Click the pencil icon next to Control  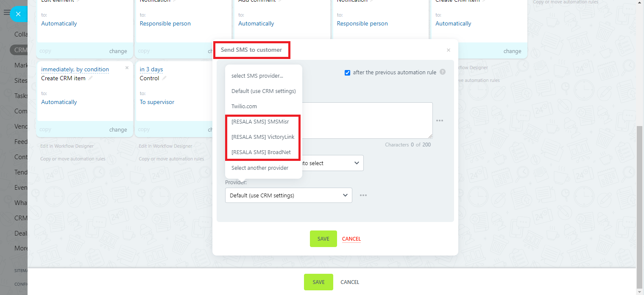[164, 79]
